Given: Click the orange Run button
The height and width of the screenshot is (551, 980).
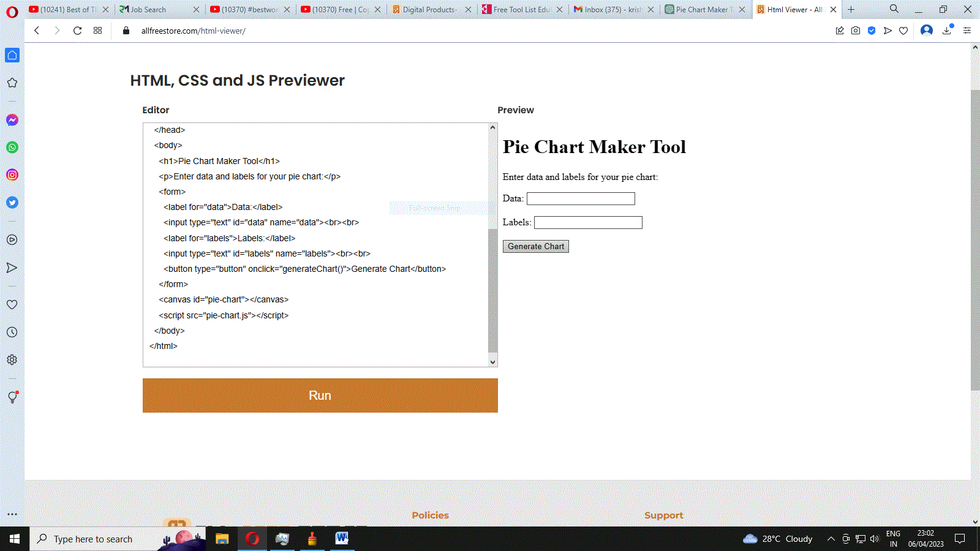Looking at the screenshot, I should coord(320,395).
